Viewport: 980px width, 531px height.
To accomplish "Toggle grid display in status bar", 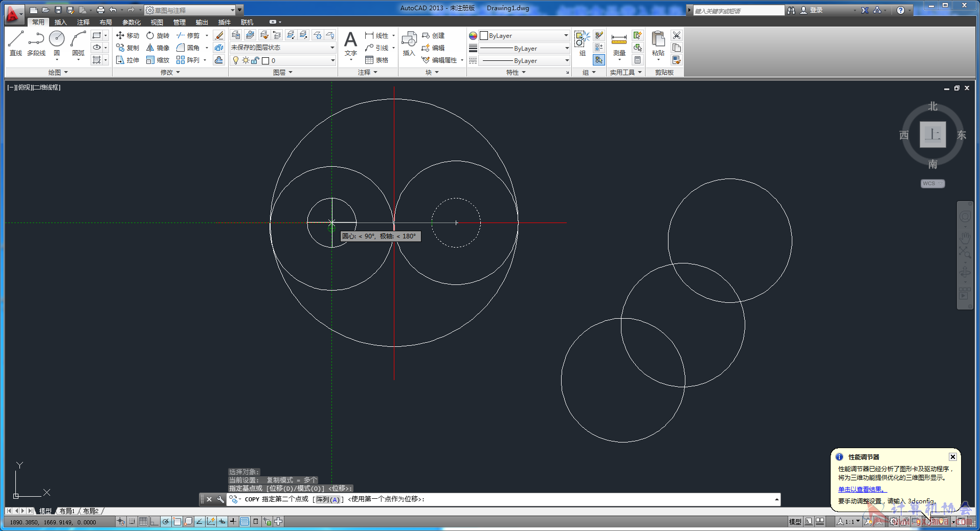I will point(143,521).
